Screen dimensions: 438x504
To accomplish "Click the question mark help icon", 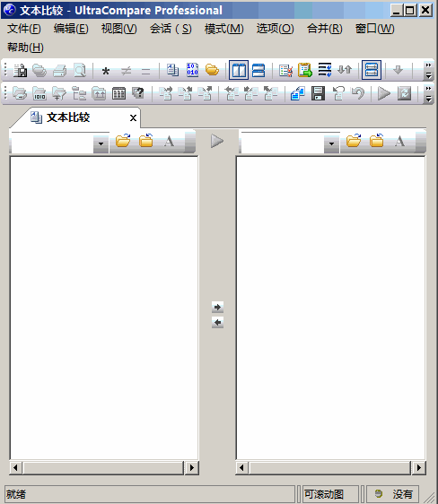I will pyautogui.click(x=138, y=93).
